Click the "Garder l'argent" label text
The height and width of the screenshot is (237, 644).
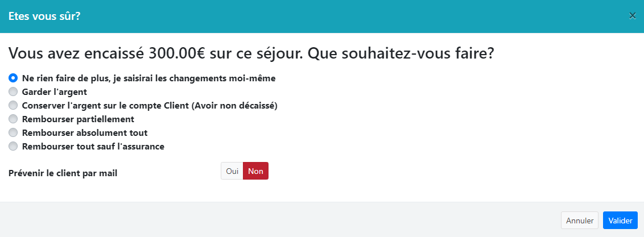tap(54, 92)
